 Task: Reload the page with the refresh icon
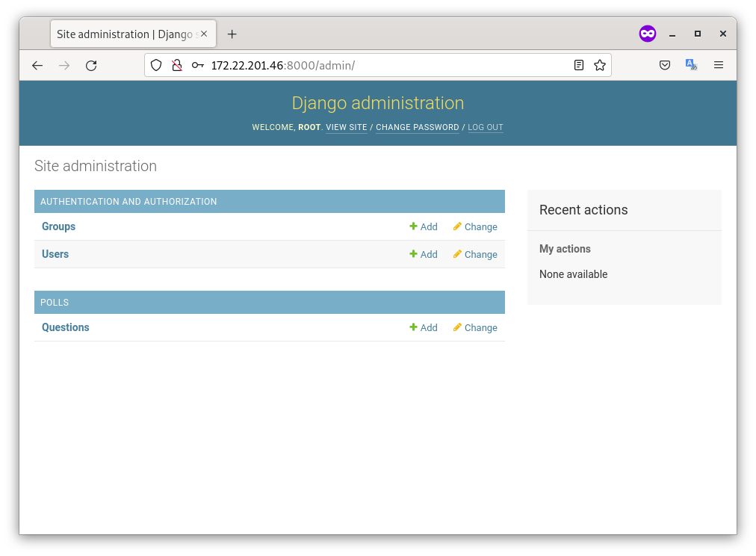pyautogui.click(x=91, y=66)
